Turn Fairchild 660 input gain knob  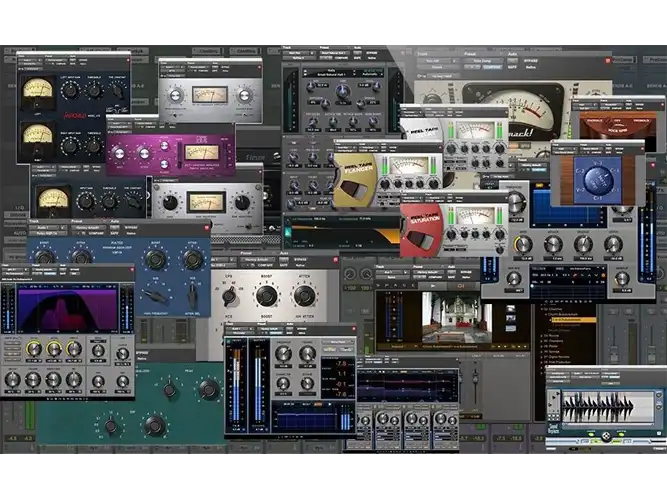86,201
